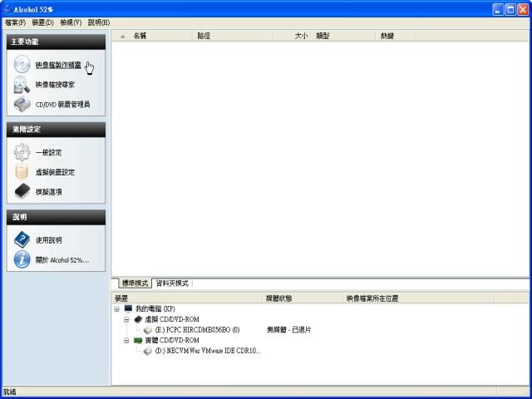Screen dimensions: 532x399
Task: Open the 檔案(F) menu
Action: (15, 22)
